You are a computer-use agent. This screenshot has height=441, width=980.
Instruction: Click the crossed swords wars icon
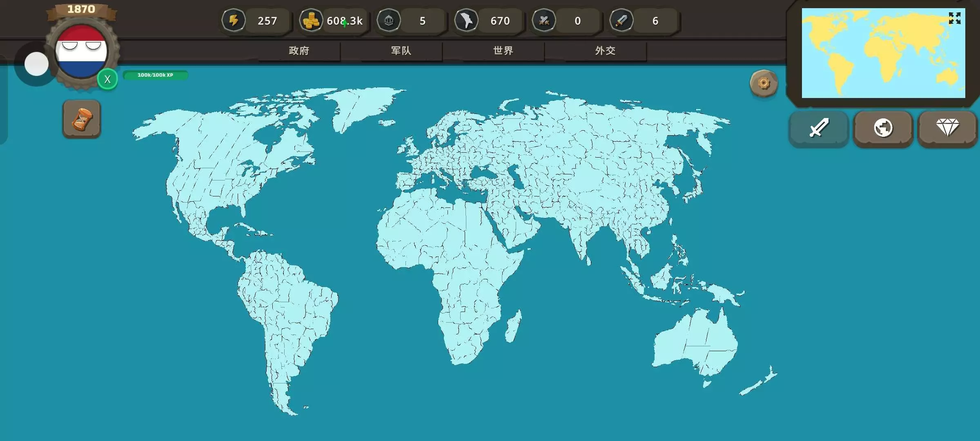coord(544,20)
